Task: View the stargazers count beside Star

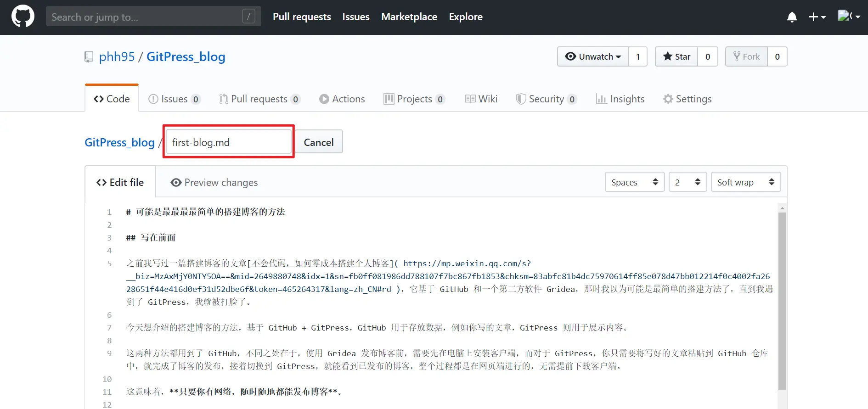Action: pos(708,56)
